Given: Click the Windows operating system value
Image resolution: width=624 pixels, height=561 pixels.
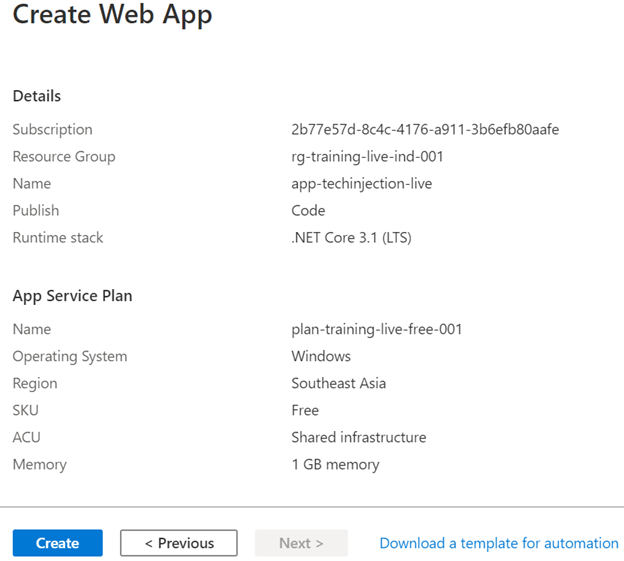Looking at the screenshot, I should coord(321,356).
